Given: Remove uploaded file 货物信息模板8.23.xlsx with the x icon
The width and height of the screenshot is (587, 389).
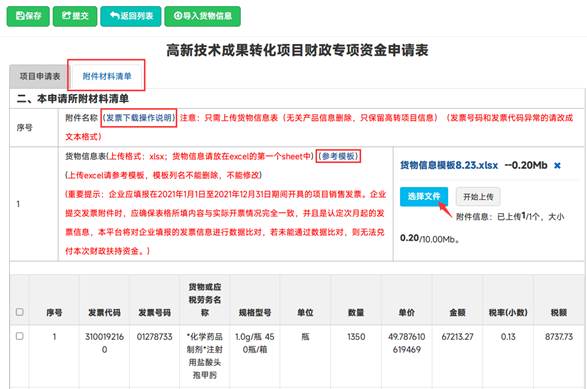Looking at the screenshot, I should [557, 165].
